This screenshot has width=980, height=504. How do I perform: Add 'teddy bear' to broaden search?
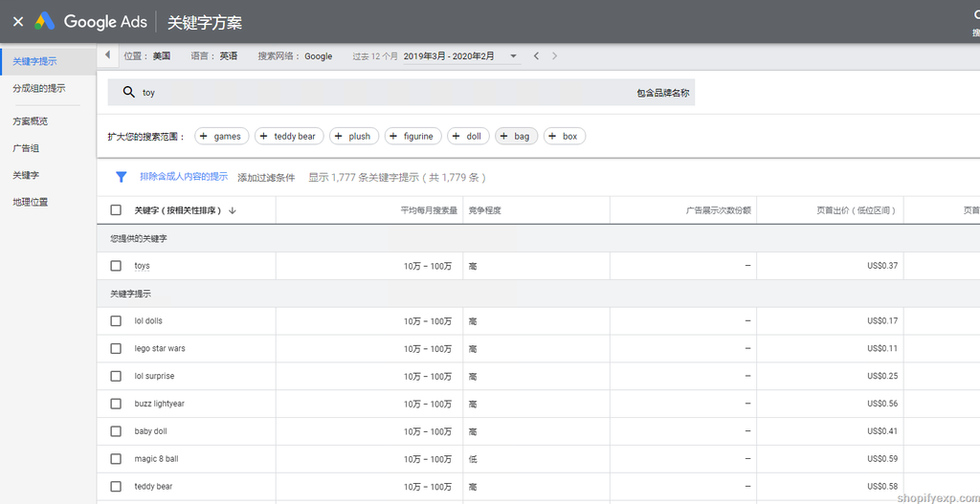(x=289, y=137)
